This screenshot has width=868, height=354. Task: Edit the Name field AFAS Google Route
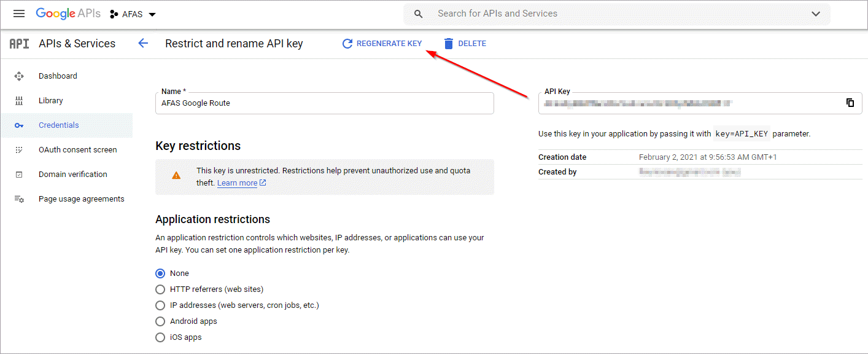325,103
